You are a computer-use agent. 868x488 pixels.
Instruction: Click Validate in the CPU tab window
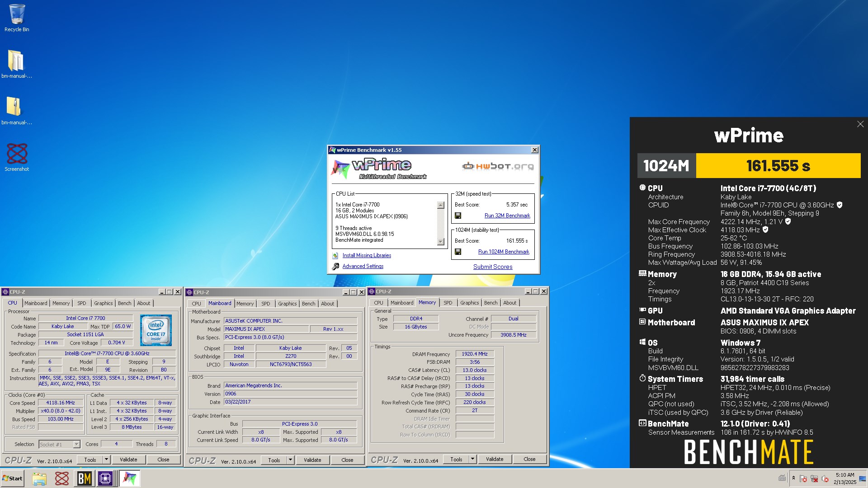tap(128, 460)
